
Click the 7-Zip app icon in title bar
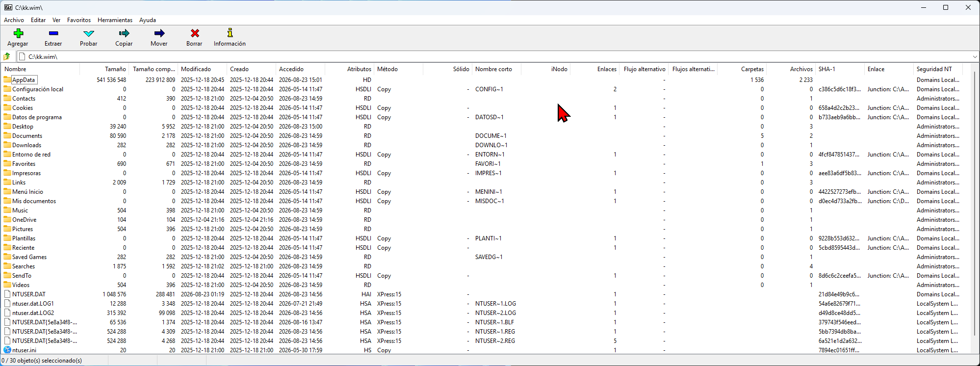pos(8,7)
